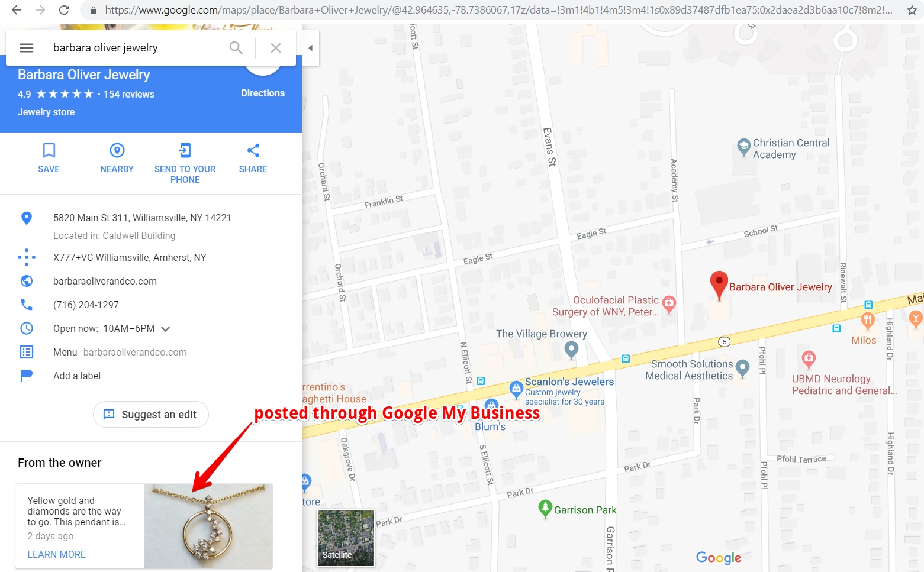Click the Garrison Park map marker
Image resolution: width=924 pixels, height=572 pixels.
(x=545, y=509)
